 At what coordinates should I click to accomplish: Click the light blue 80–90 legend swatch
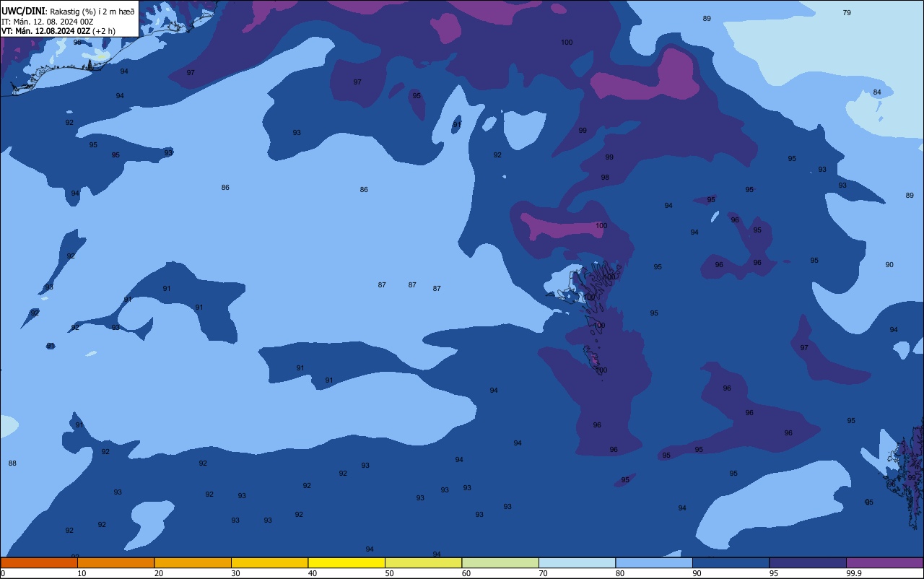(654, 562)
